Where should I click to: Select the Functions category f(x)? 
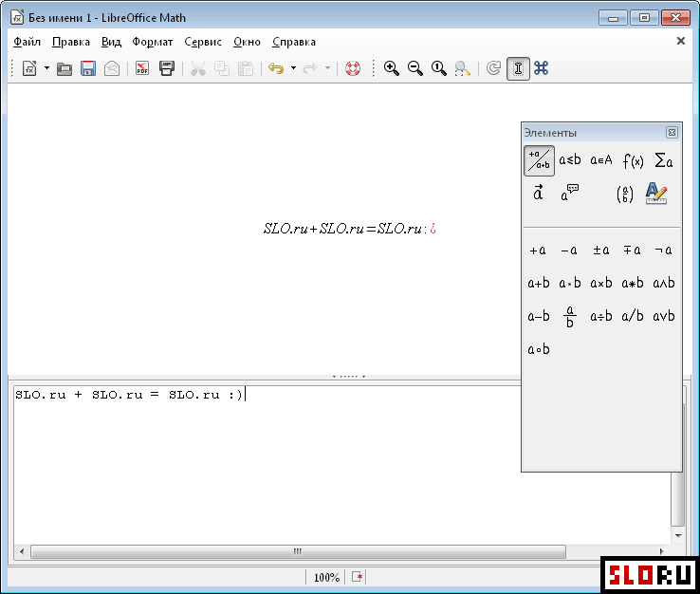(633, 160)
